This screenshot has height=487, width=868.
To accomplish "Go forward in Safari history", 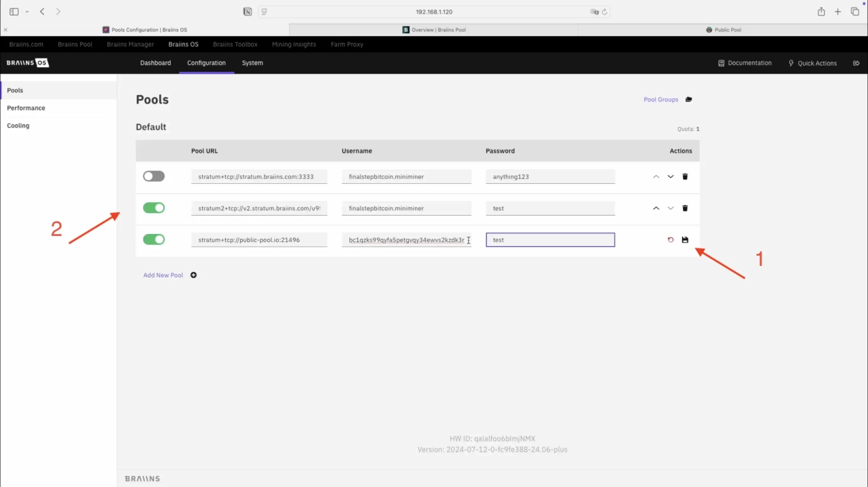I will [58, 12].
